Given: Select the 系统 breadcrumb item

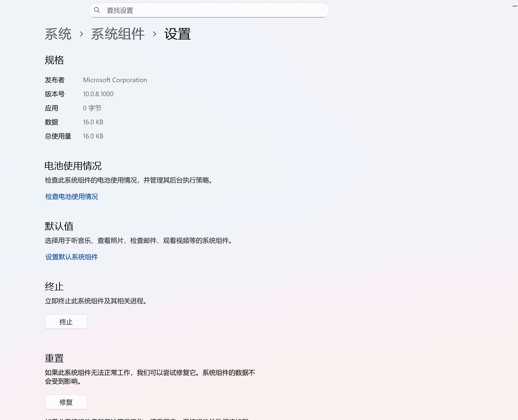Looking at the screenshot, I should [58, 34].
